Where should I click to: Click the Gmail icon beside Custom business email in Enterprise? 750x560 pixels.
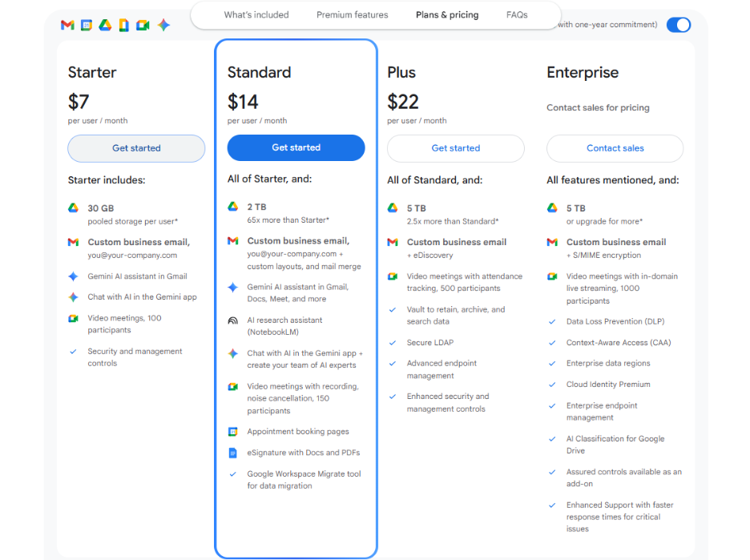pyautogui.click(x=550, y=242)
